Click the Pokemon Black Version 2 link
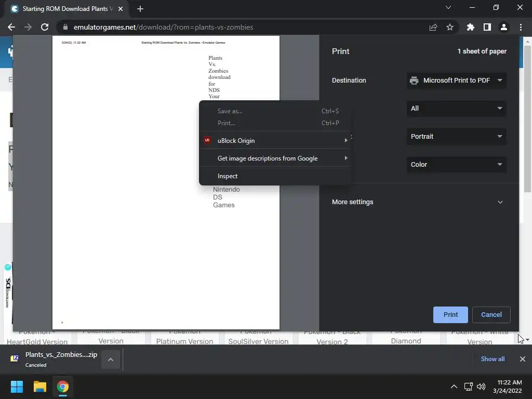532x399 pixels. (332, 337)
